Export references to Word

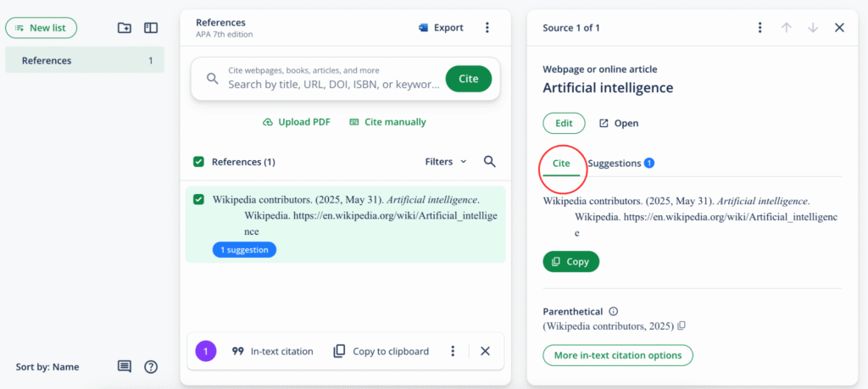pyautogui.click(x=441, y=28)
